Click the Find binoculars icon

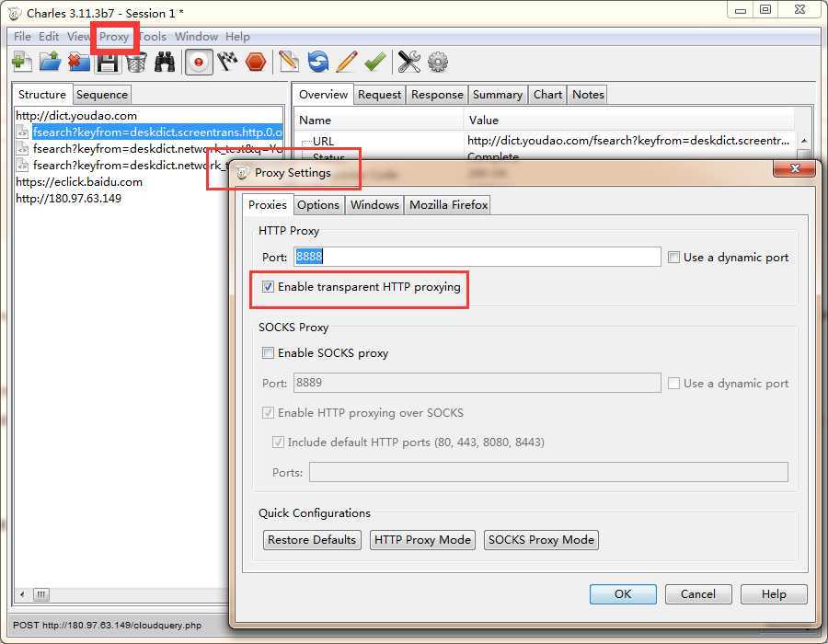165,62
